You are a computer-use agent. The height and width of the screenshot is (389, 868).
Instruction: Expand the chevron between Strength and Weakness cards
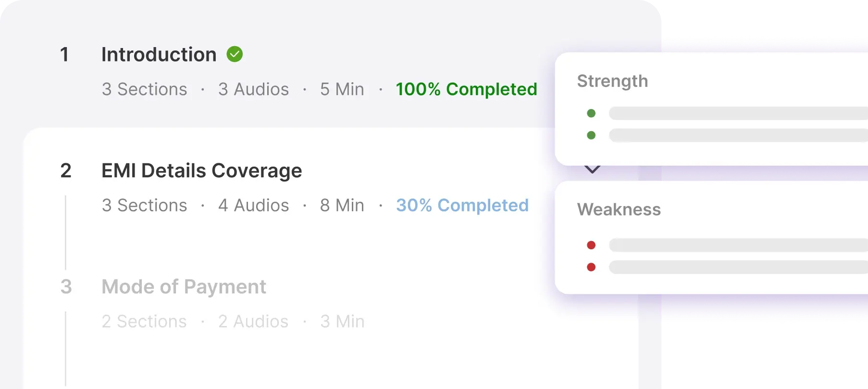point(592,170)
